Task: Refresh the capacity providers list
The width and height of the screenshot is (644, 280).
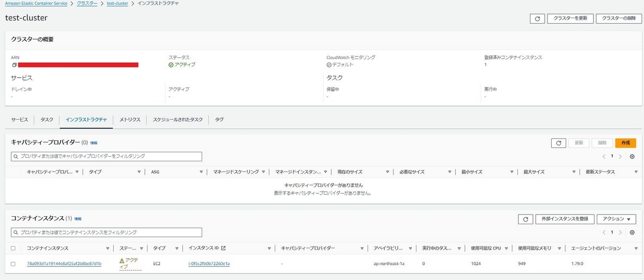Action: tap(559, 143)
